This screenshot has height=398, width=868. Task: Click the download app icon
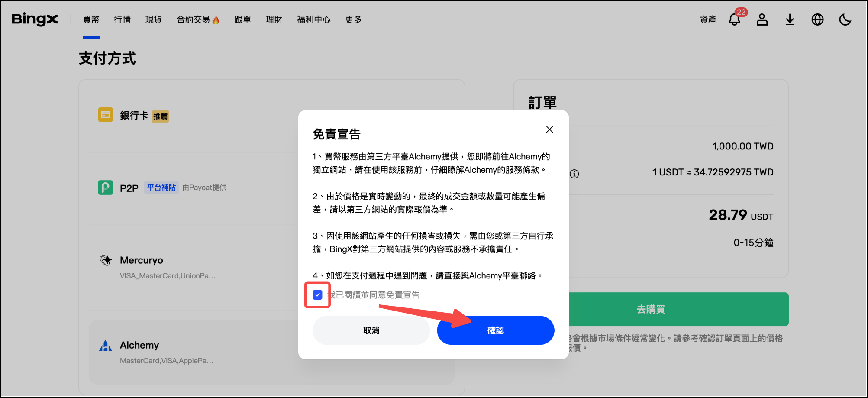pyautogui.click(x=790, y=19)
